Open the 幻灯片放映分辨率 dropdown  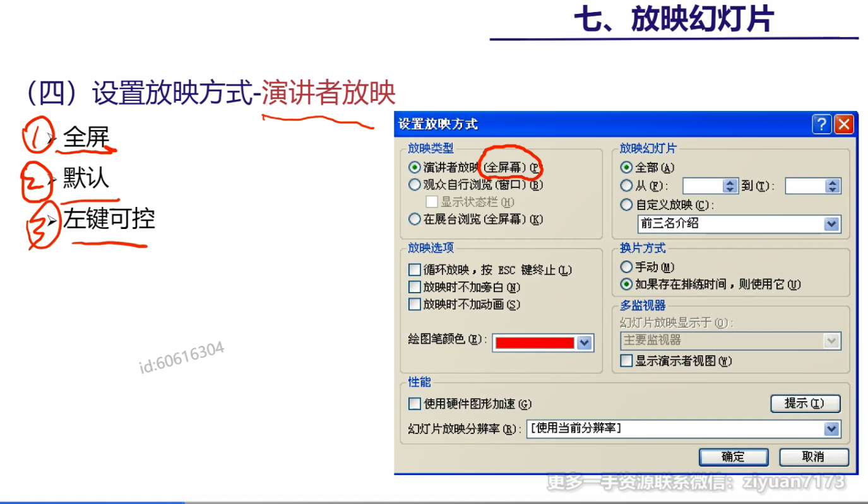pos(832,429)
